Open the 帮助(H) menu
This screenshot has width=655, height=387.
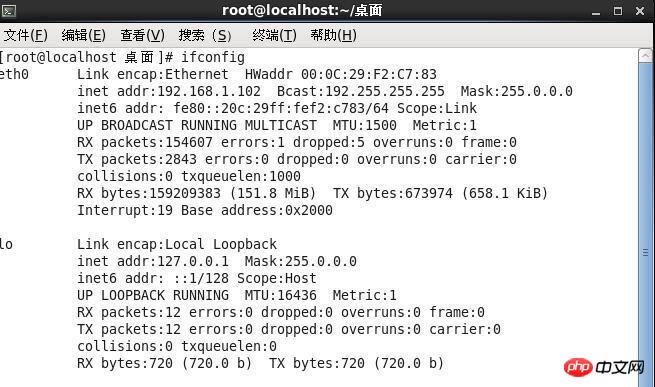[333, 35]
